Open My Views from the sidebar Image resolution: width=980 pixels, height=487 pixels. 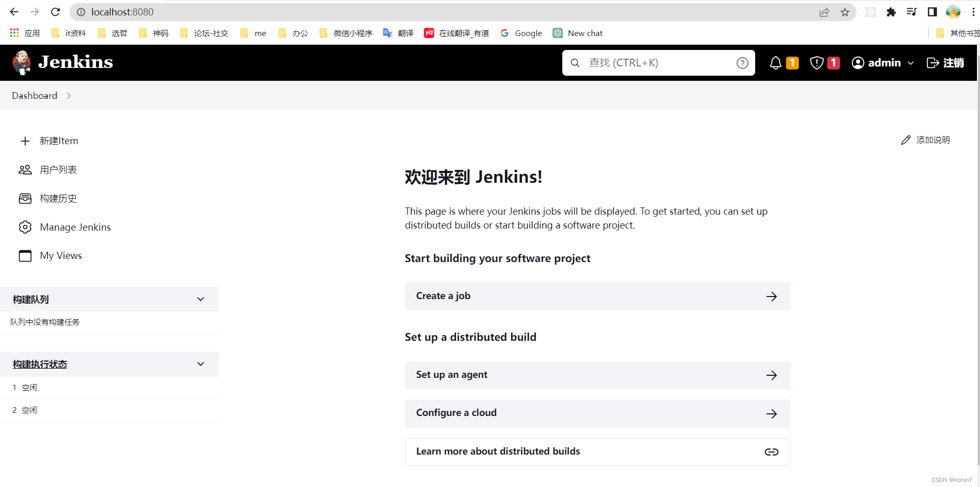(61, 256)
